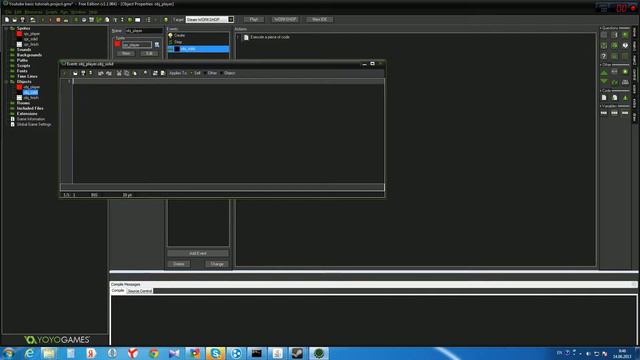Open Skype from the taskbar

tap(215, 353)
